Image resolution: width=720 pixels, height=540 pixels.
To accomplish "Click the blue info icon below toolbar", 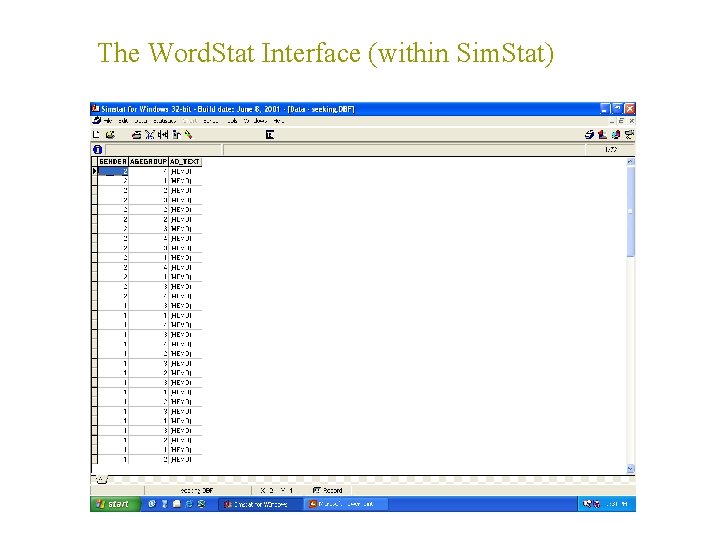I will coord(97,149).
